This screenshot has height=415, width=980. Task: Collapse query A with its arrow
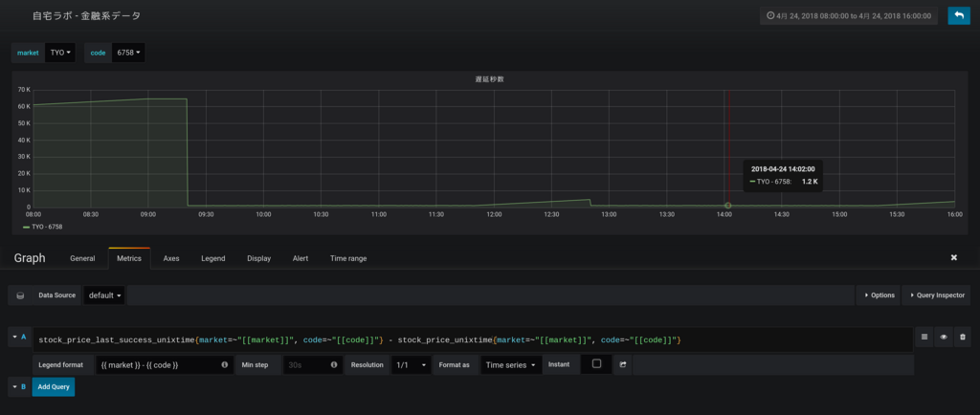pos(13,337)
